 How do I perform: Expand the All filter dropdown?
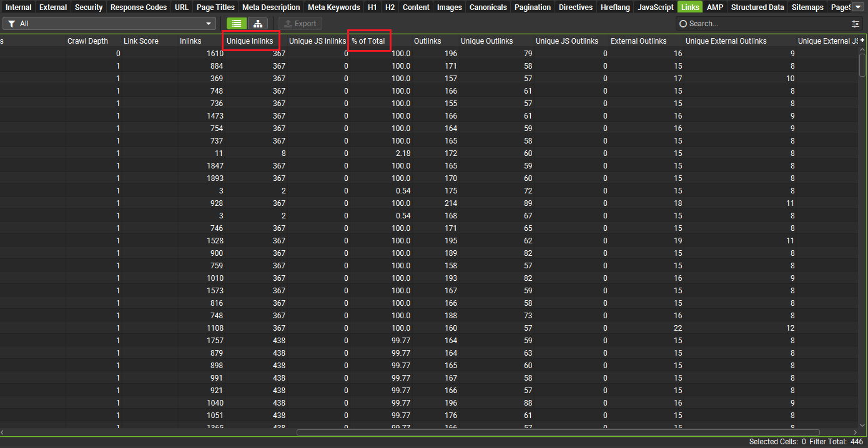point(209,24)
